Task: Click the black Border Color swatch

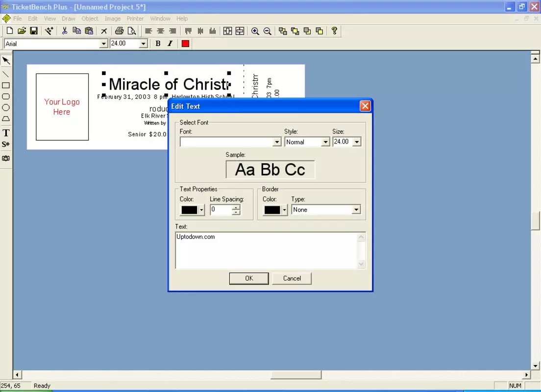Action: click(x=272, y=210)
